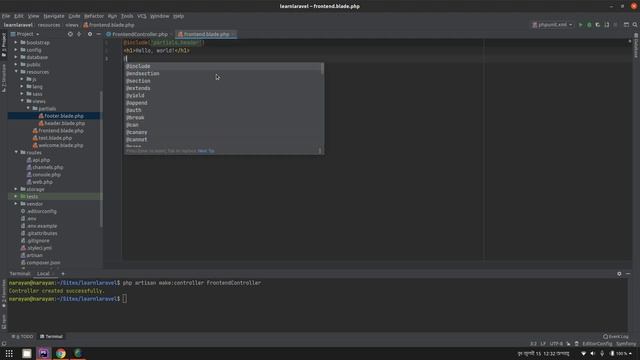Toggle the TODO tool window button

[x=22, y=337]
